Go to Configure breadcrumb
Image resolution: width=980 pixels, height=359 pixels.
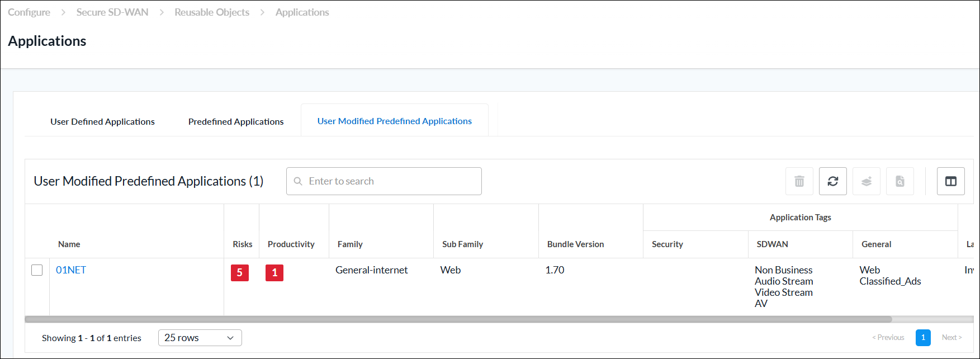(x=29, y=12)
